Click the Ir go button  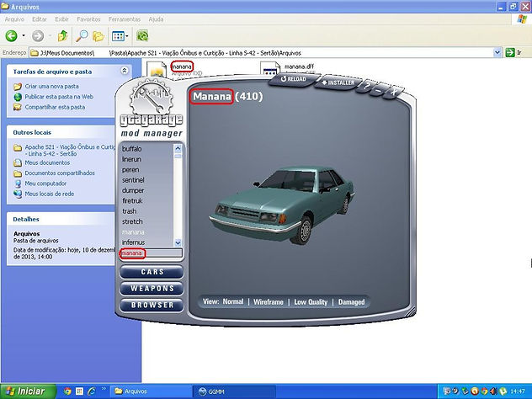click(x=513, y=52)
